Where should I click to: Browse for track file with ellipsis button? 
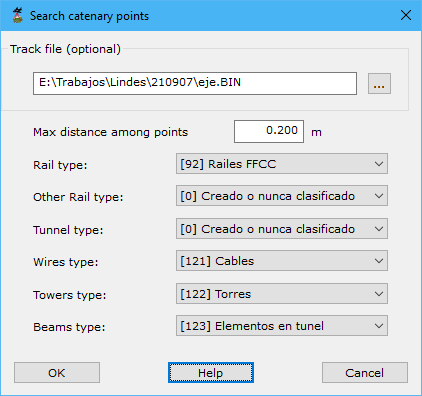click(x=379, y=84)
